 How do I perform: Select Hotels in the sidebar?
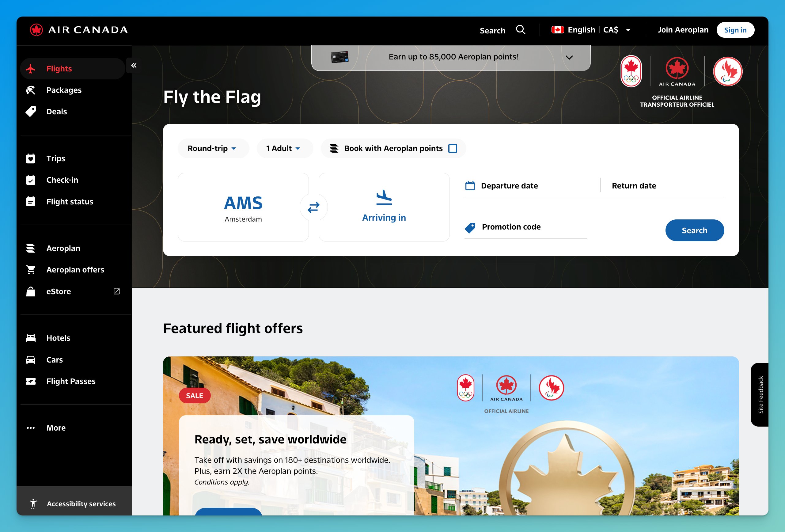(58, 337)
